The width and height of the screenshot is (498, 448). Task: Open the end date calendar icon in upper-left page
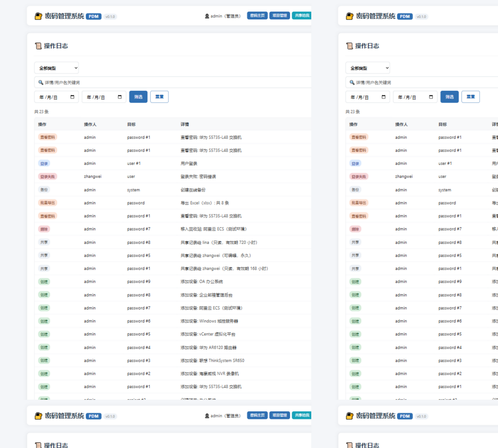pyautogui.click(x=120, y=97)
